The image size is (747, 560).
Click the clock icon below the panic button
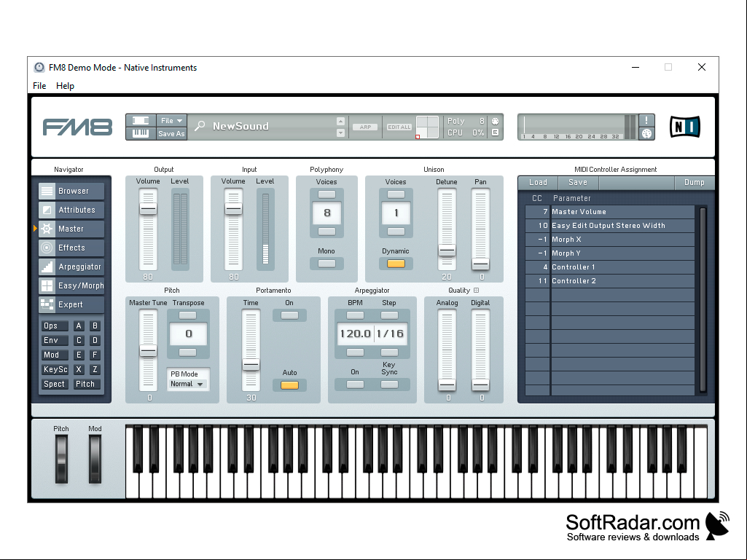pos(646,133)
